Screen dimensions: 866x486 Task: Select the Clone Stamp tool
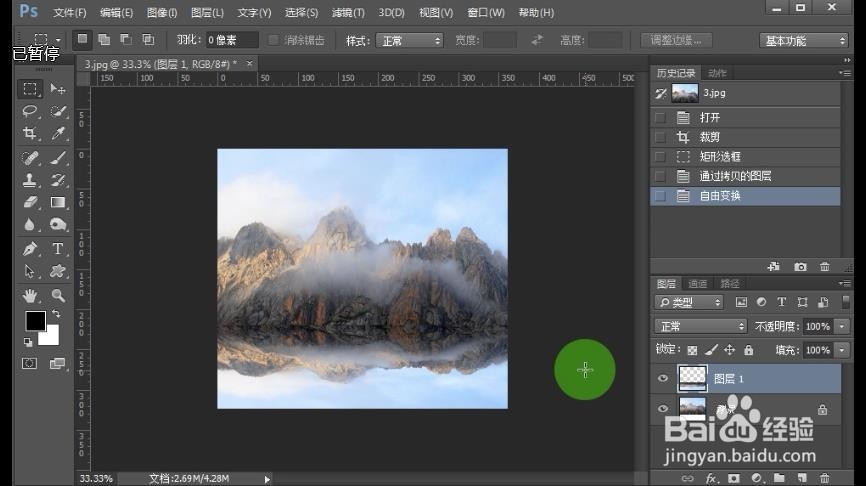30,180
